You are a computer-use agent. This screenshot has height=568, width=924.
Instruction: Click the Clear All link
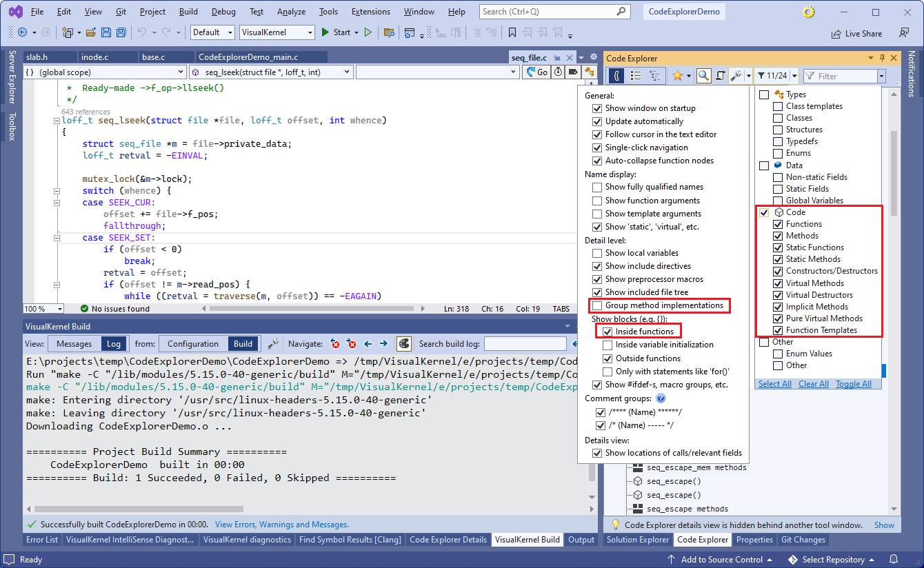(x=814, y=384)
